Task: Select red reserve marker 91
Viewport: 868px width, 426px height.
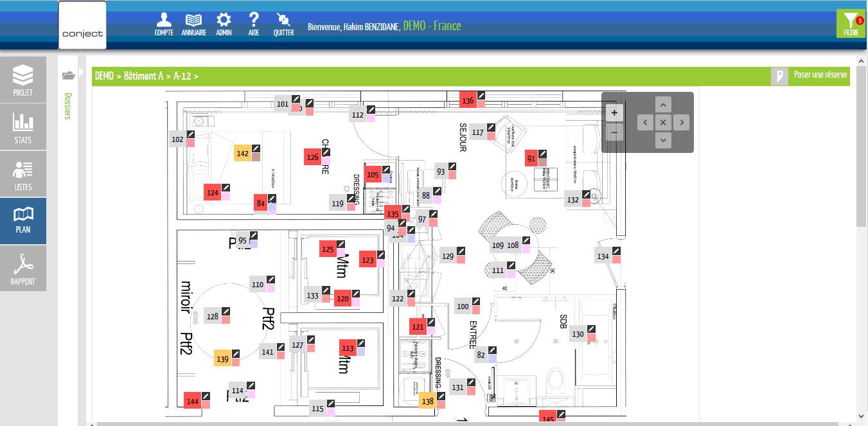Action: (531, 158)
